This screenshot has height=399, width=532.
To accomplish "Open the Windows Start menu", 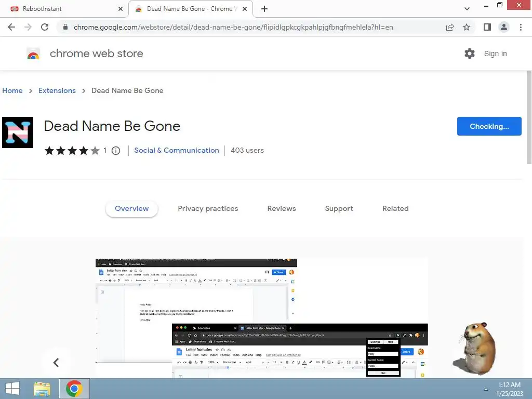I will (x=12, y=389).
